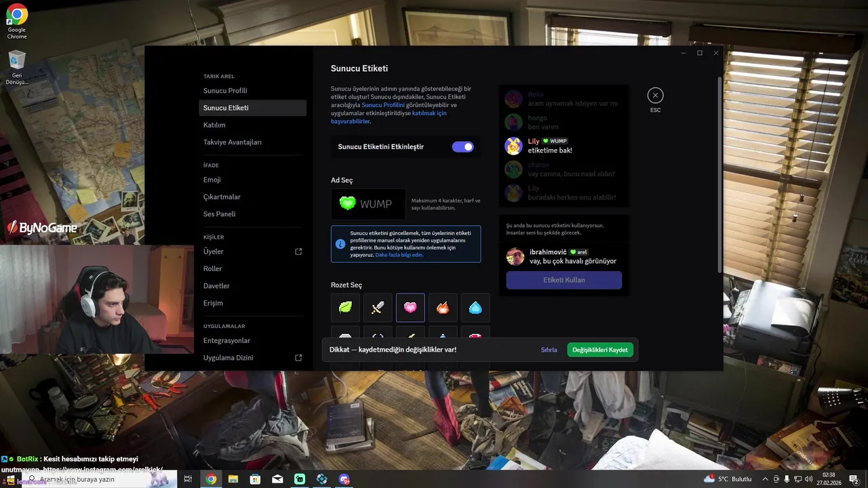Click the volume icon in the system tray
Viewport: 868px width, 488px height.
808,479
